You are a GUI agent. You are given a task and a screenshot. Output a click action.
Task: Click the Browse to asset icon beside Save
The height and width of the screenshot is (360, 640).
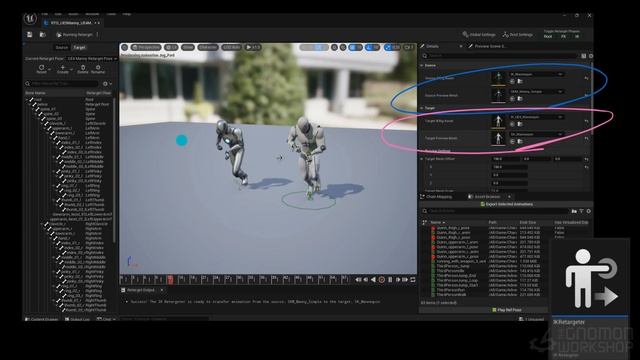coord(42,35)
